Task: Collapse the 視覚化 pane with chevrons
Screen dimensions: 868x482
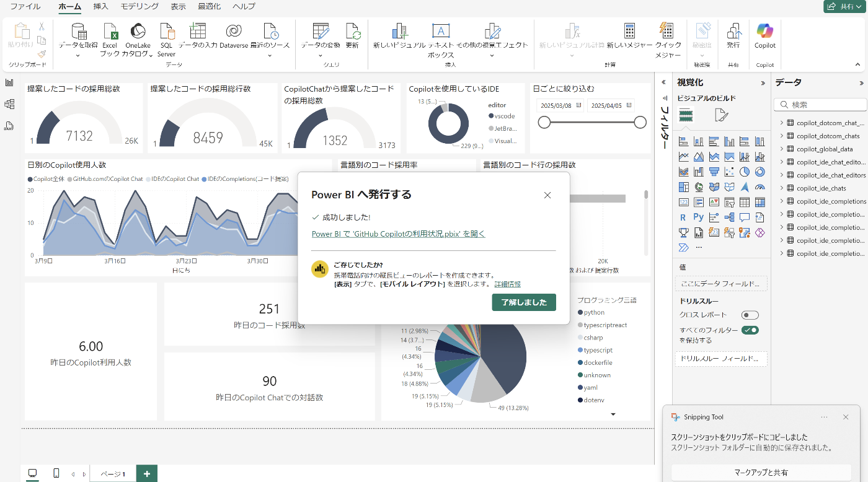Action: 763,83
